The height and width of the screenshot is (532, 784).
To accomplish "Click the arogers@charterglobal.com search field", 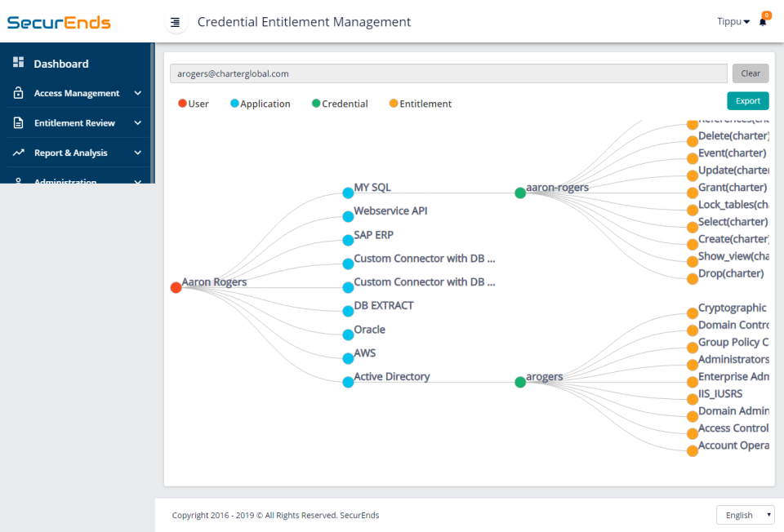I will 448,73.
